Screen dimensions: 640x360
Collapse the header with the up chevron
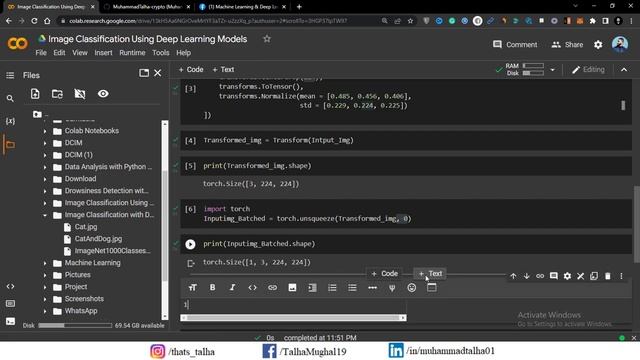(x=624, y=70)
